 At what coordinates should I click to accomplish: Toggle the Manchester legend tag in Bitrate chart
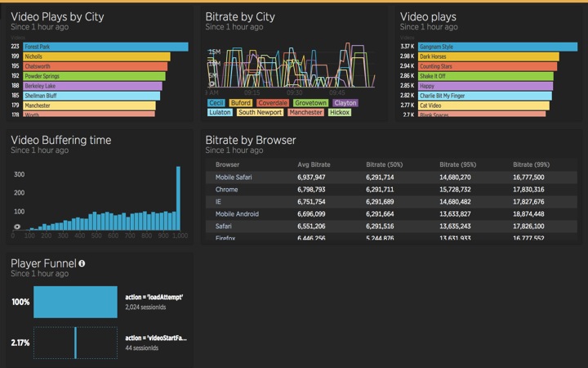[x=305, y=112]
